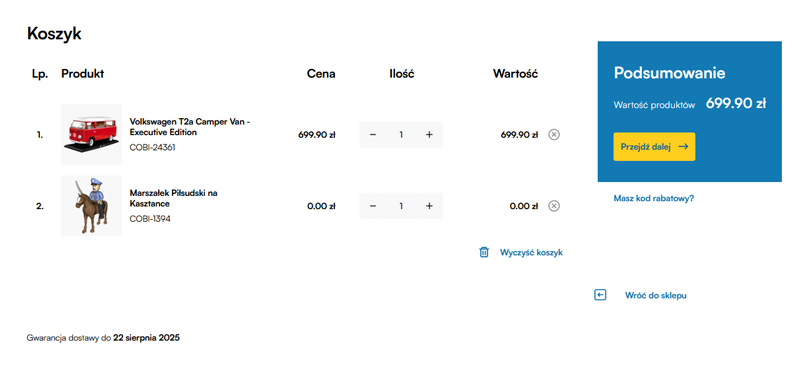Click the COBI-24361 product code
The height and width of the screenshot is (374, 800).
point(153,147)
